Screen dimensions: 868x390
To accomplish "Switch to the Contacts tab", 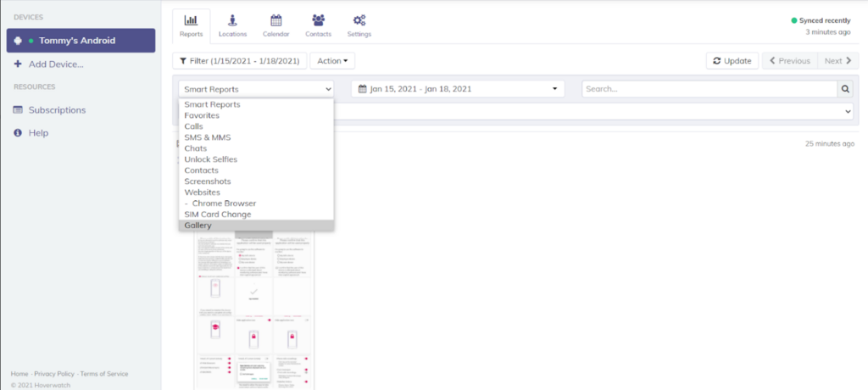I will (319, 26).
